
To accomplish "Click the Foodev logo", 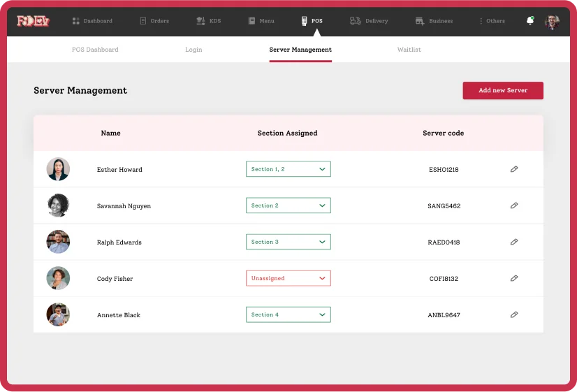I will click(x=33, y=21).
